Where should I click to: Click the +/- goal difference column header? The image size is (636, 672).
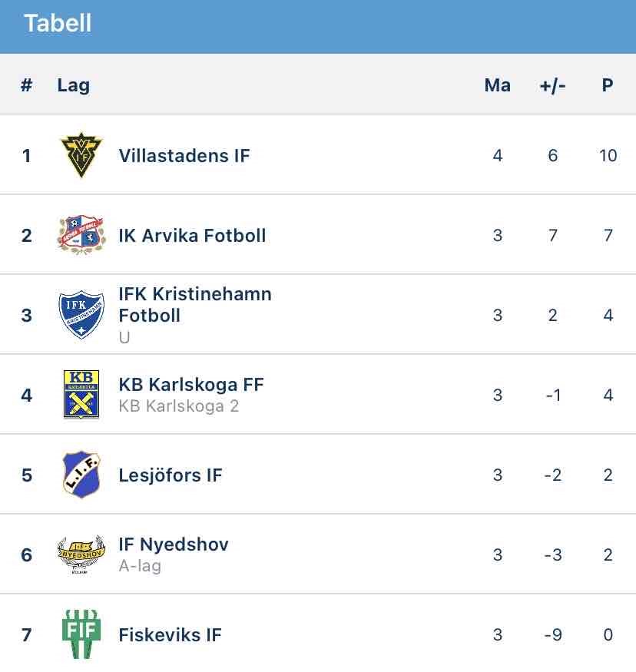pyautogui.click(x=552, y=85)
